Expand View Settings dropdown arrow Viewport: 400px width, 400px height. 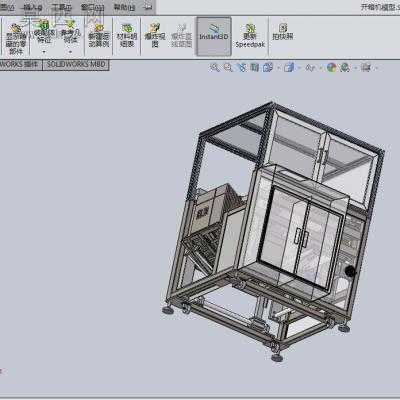click(377, 68)
